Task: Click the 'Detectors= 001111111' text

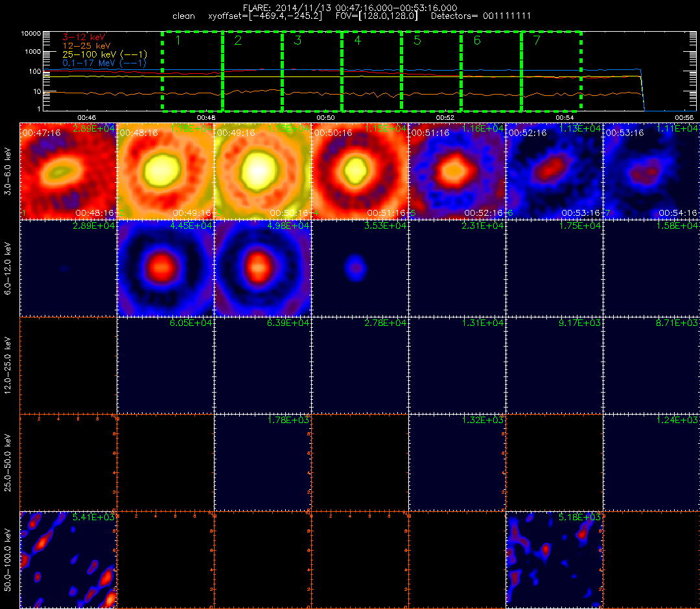Action: click(x=481, y=16)
